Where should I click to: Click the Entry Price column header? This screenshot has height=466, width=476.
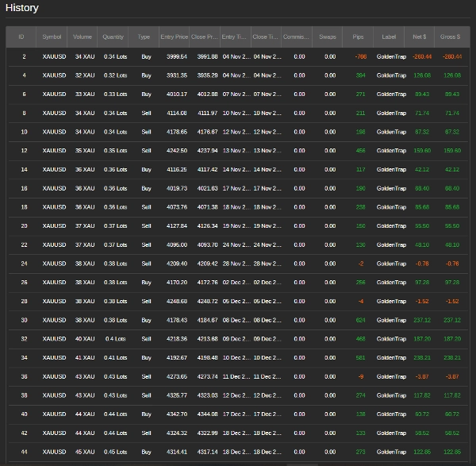click(x=174, y=37)
